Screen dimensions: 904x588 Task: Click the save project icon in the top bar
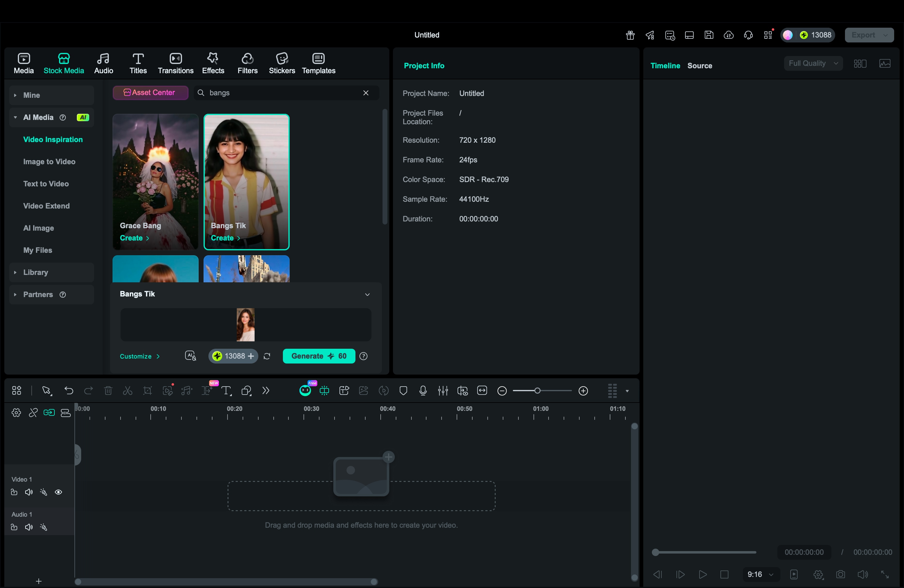(709, 35)
